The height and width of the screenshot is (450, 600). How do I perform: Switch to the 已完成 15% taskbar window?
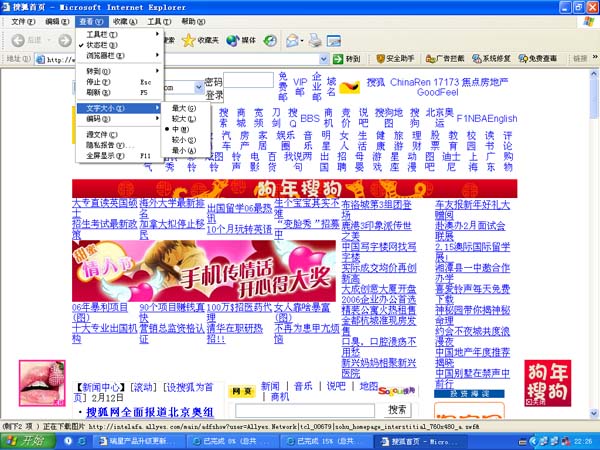point(325,441)
